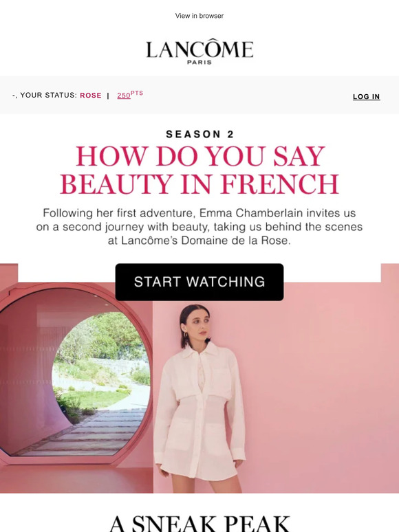Click the HOW DO YOU SAY headline line
The height and width of the screenshot is (532, 399).
pyautogui.click(x=200, y=156)
